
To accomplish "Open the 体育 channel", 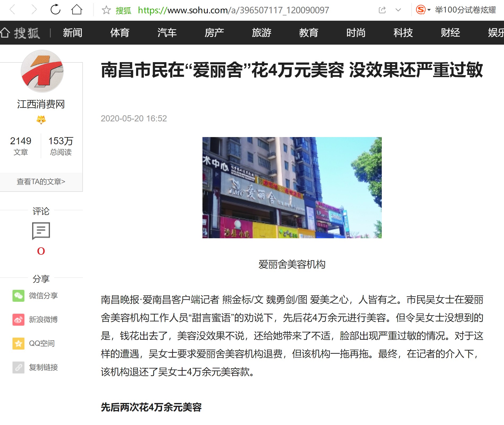I will point(120,33).
